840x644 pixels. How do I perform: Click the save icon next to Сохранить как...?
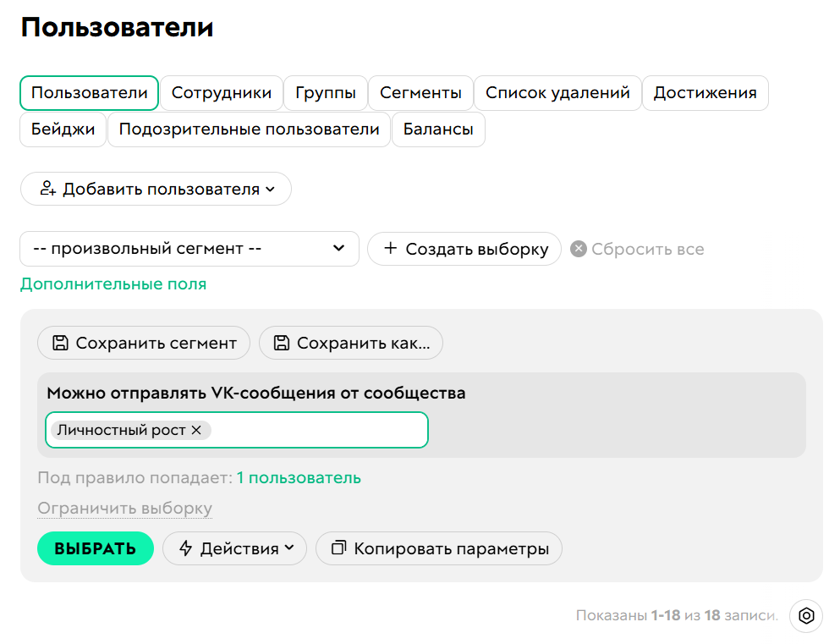pyautogui.click(x=283, y=343)
